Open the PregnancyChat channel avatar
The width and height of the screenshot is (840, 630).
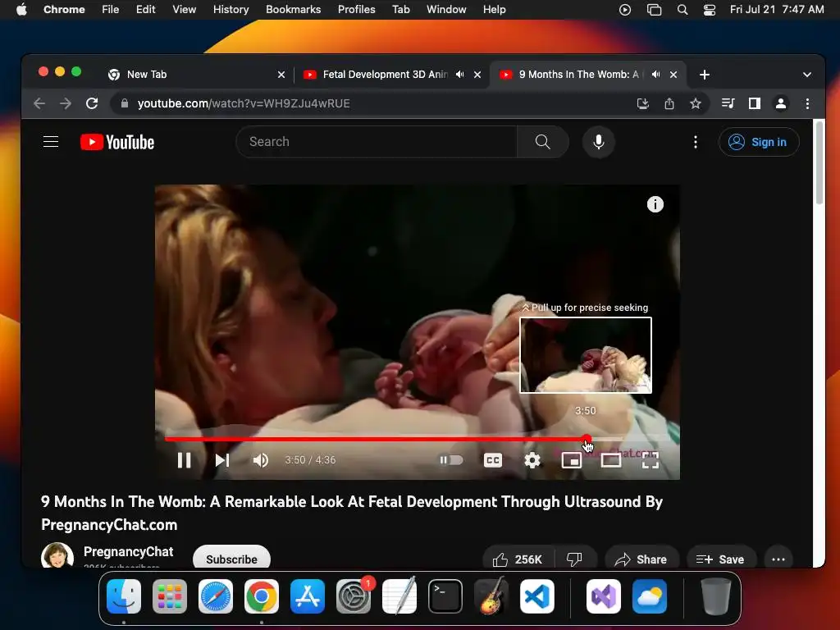pos(57,555)
